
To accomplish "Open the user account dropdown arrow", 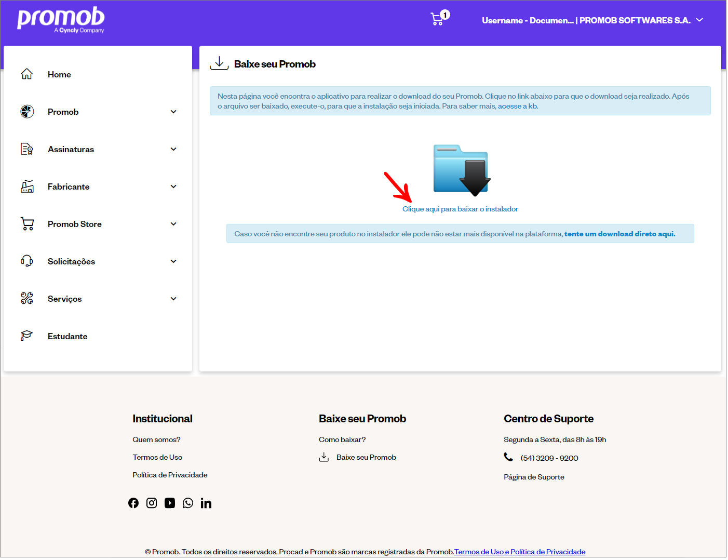I will coord(699,20).
